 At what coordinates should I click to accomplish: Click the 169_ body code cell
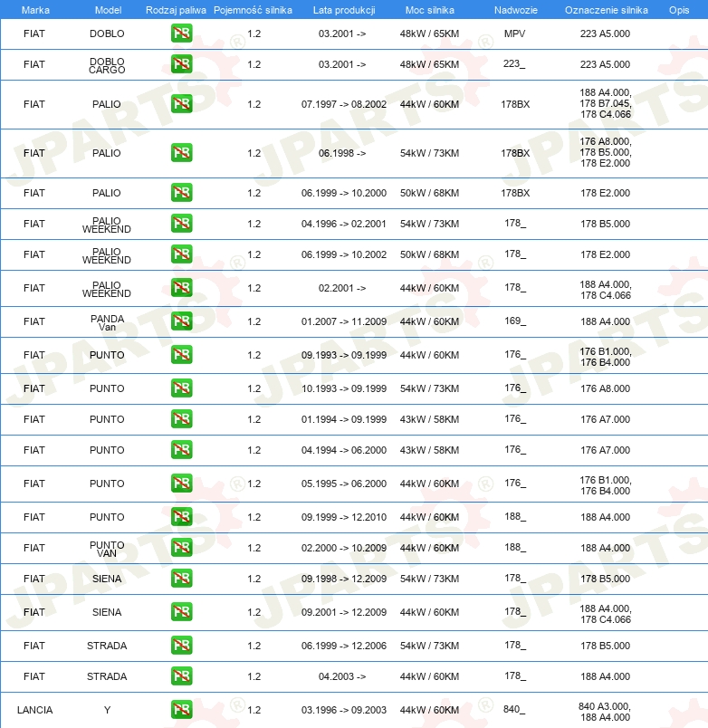pyautogui.click(x=515, y=321)
